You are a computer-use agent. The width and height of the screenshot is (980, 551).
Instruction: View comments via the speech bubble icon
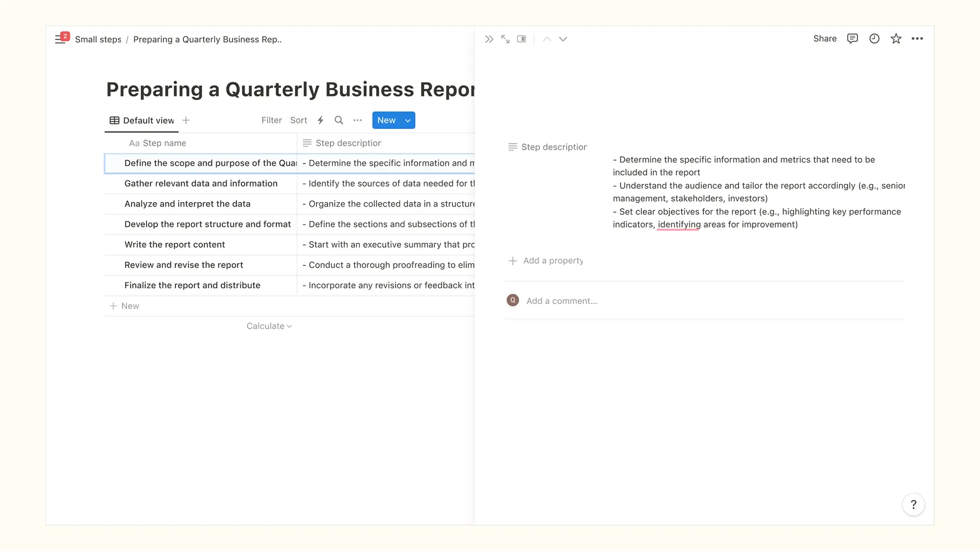[x=852, y=39]
